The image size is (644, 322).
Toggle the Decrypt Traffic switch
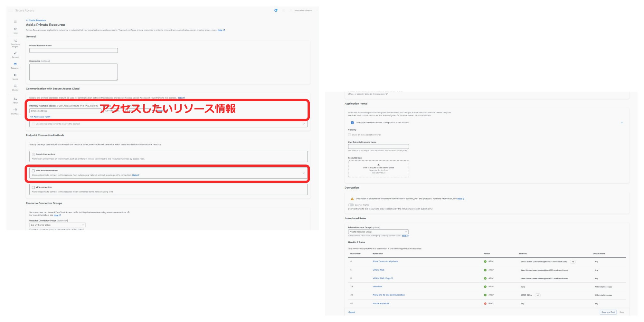pyautogui.click(x=351, y=205)
